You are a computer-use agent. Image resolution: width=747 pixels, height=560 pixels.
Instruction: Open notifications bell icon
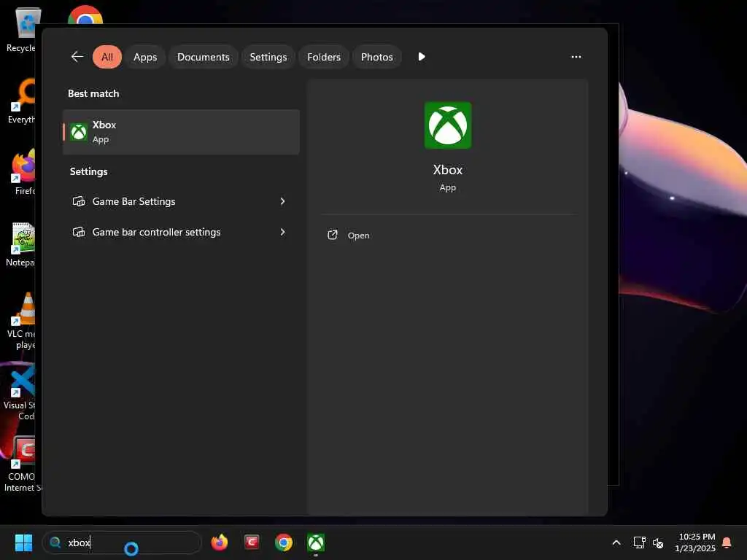727,542
